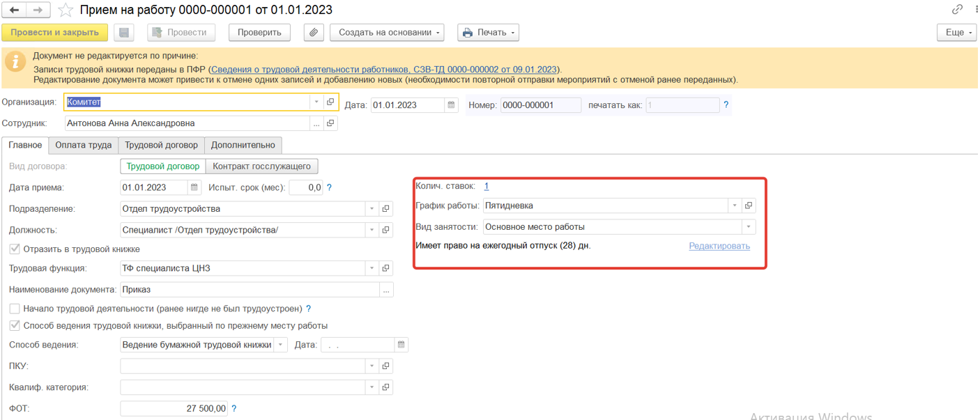
Task: Open calendar next to hire date field
Action: pyautogui.click(x=194, y=187)
